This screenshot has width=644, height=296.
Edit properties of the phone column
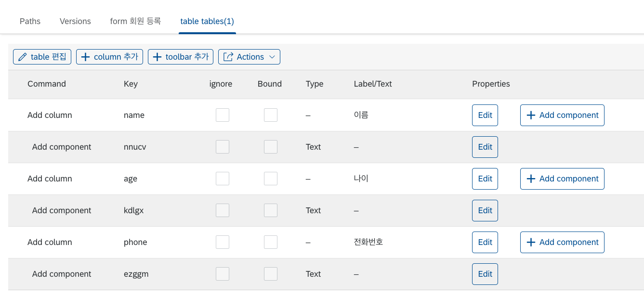point(485,242)
